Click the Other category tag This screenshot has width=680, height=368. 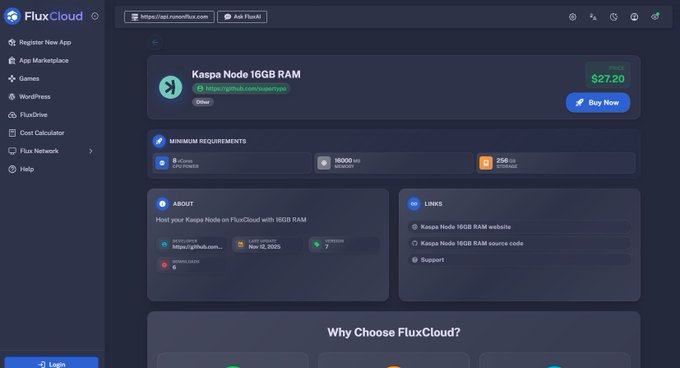point(203,102)
